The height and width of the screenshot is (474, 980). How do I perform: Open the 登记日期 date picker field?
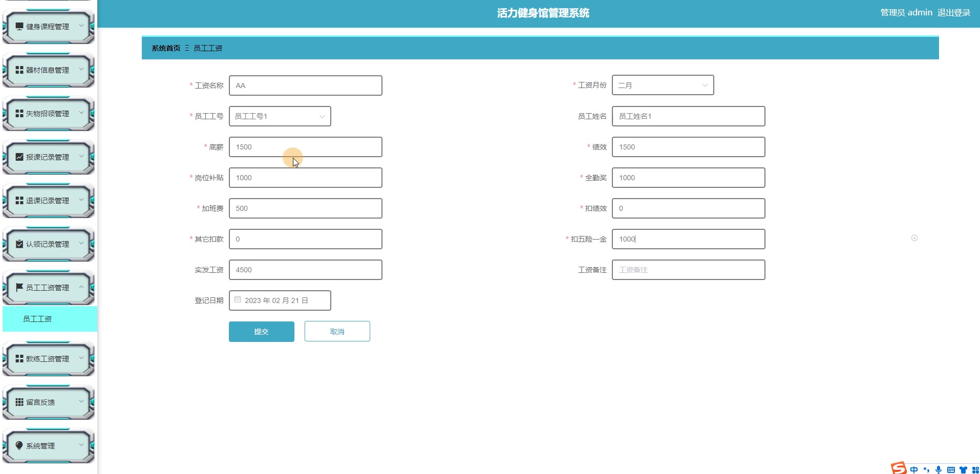click(x=280, y=300)
